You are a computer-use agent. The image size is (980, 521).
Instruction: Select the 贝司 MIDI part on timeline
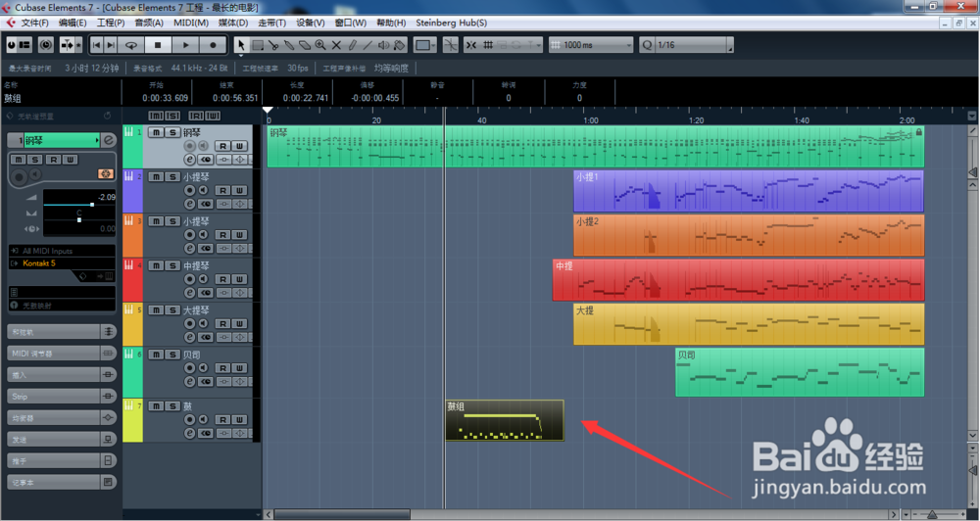[800, 372]
